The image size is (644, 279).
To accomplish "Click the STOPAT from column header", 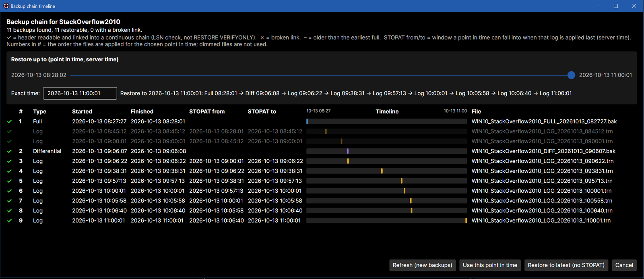I will point(207,112).
